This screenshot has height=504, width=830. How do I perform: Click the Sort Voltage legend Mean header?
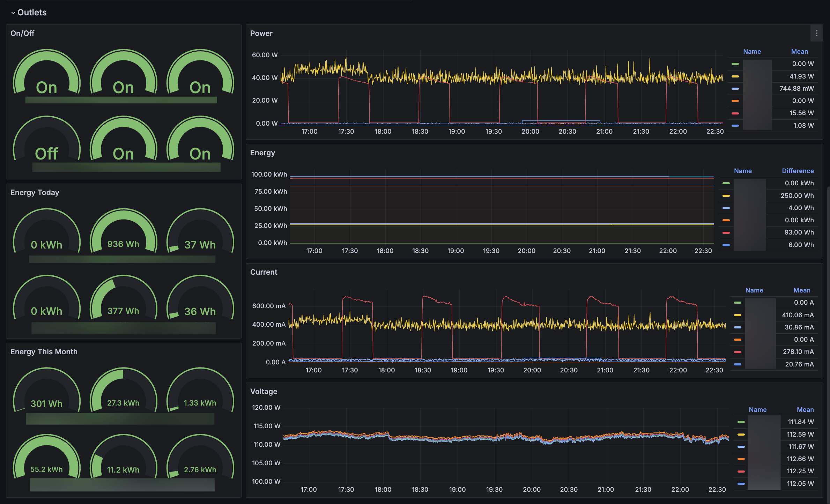(805, 409)
